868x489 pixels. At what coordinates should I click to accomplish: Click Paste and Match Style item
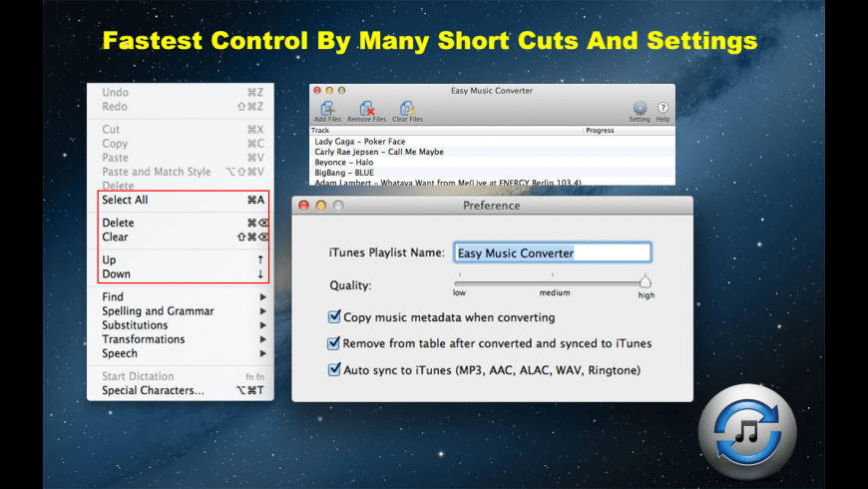click(x=181, y=172)
